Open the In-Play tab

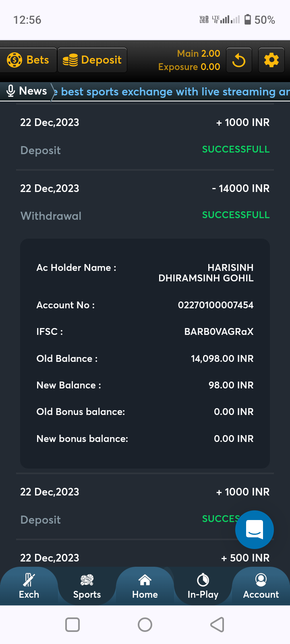[x=203, y=586]
